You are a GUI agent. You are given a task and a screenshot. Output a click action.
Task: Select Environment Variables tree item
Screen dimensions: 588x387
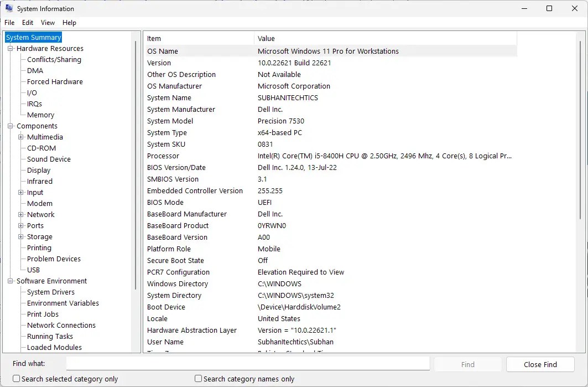click(63, 303)
